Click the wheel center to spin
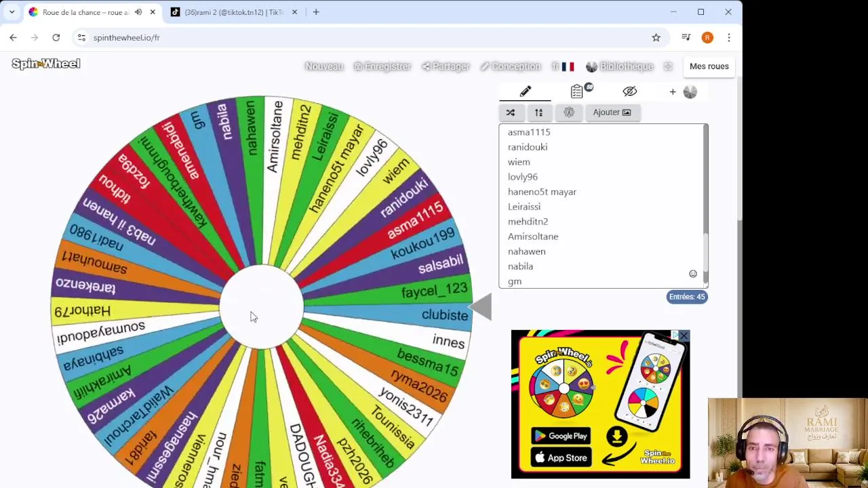 (x=261, y=307)
